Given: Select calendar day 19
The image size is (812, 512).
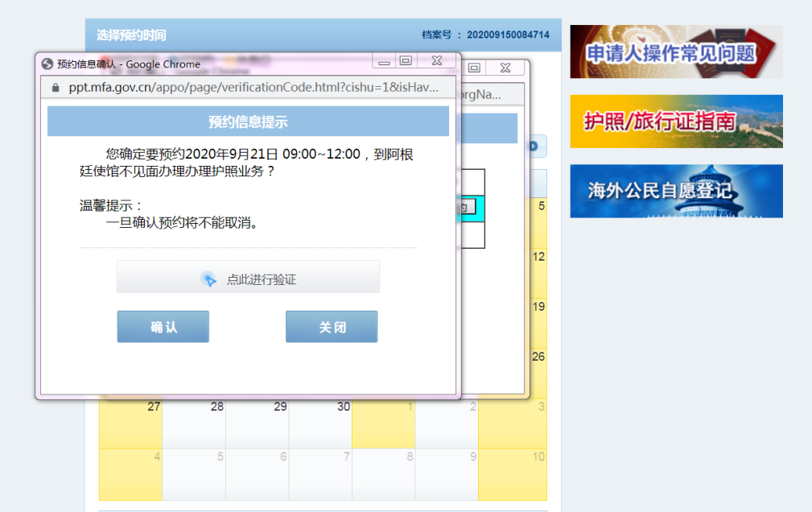Looking at the screenshot, I should (538, 323).
